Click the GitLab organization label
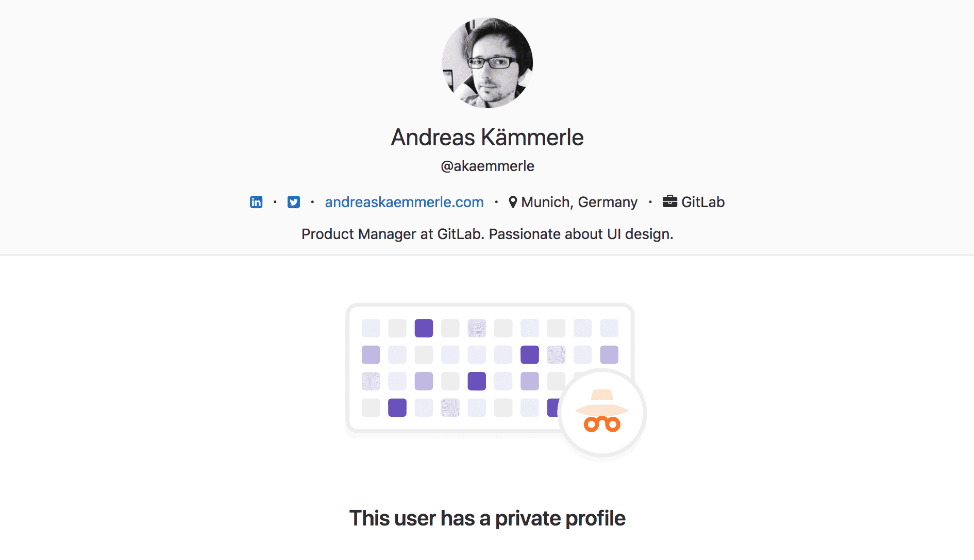974x560 pixels. [x=703, y=202]
